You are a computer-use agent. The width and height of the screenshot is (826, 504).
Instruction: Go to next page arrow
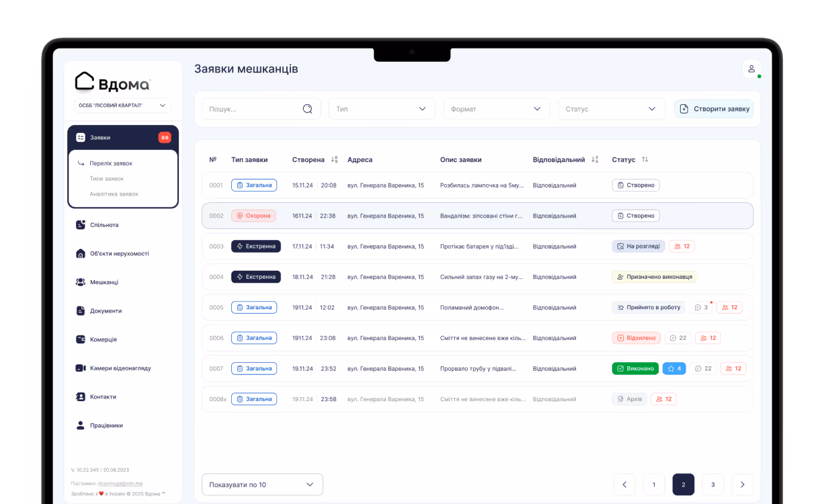click(743, 485)
